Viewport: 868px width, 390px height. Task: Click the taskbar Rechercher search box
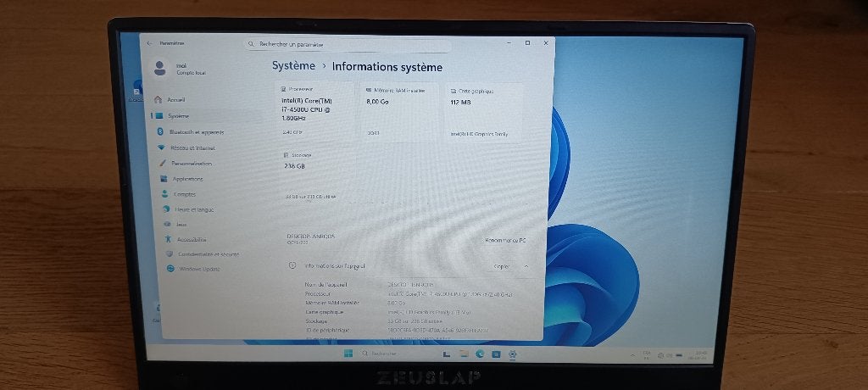397,354
